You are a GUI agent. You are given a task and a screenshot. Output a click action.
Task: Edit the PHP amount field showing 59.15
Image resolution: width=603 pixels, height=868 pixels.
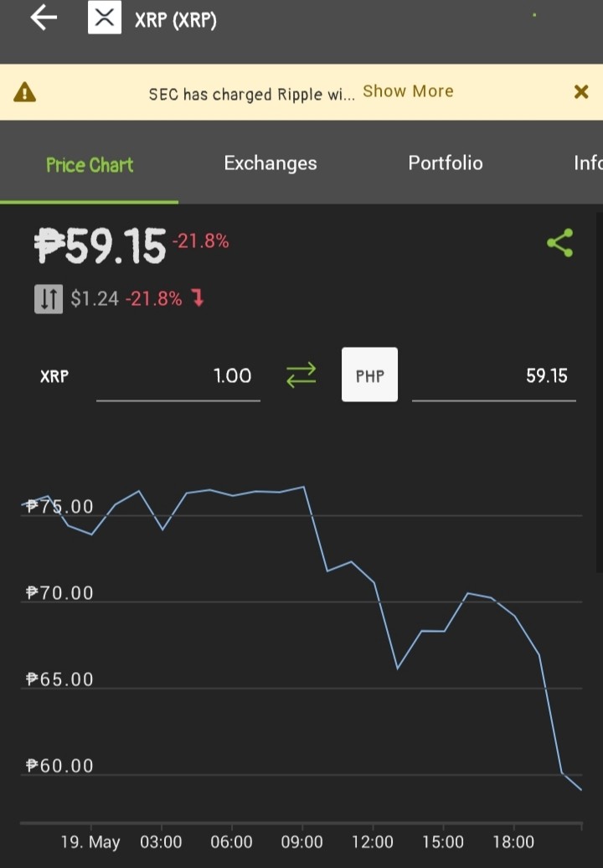(x=494, y=376)
